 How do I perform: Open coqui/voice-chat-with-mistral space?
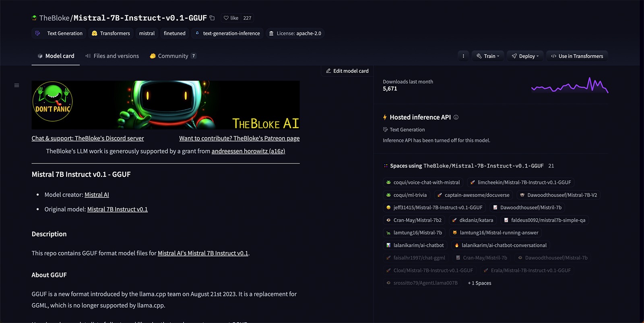423,182
